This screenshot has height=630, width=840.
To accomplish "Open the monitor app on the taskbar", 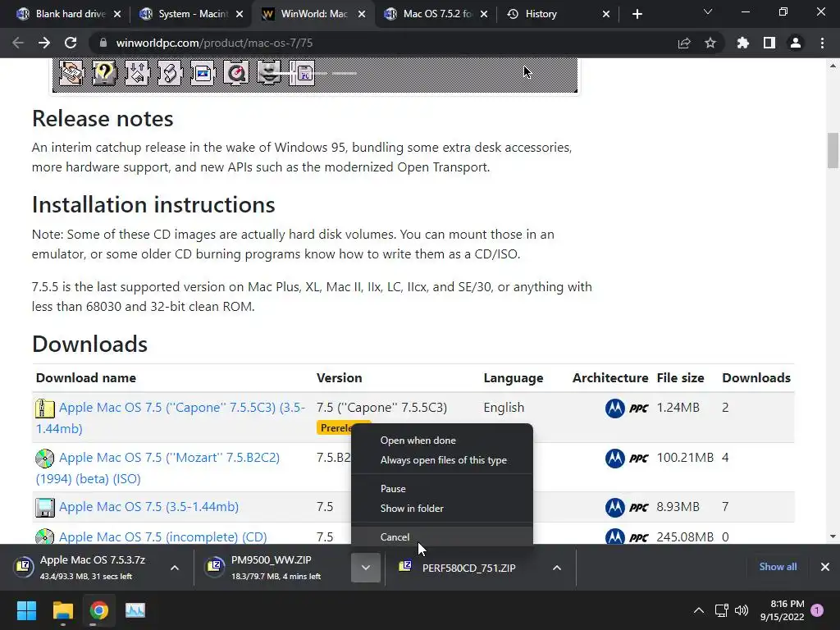I will pyautogui.click(x=135, y=610).
